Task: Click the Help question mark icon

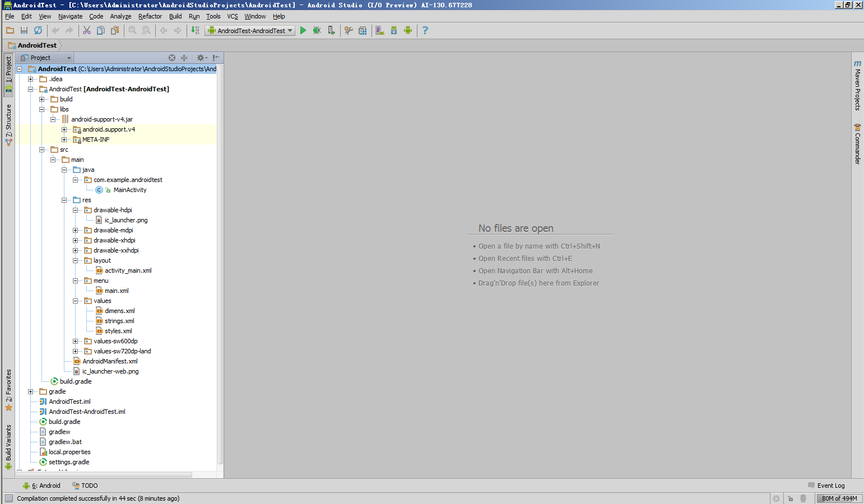Action: click(425, 30)
